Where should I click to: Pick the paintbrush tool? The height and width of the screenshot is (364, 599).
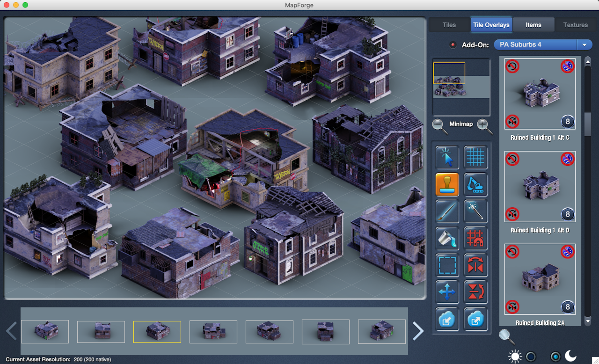click(447, 211)
